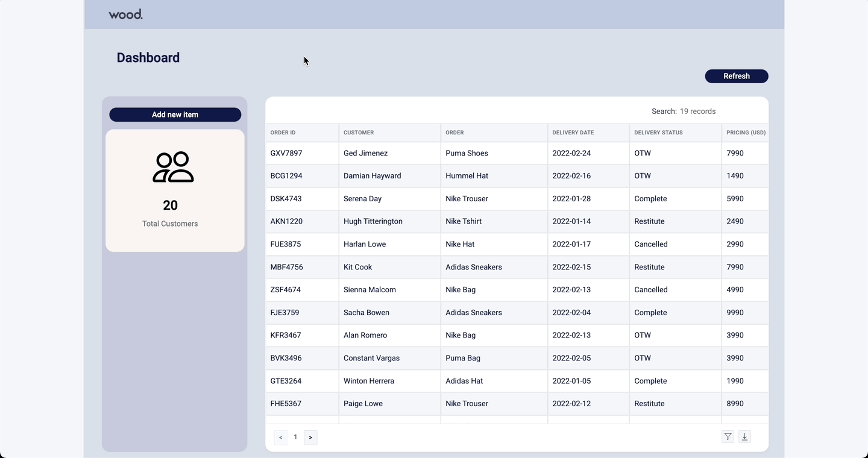Image resolution: width=868 pixels, height=458 pixels.
Task: Go to the previous table page
Action: [280, 438]
